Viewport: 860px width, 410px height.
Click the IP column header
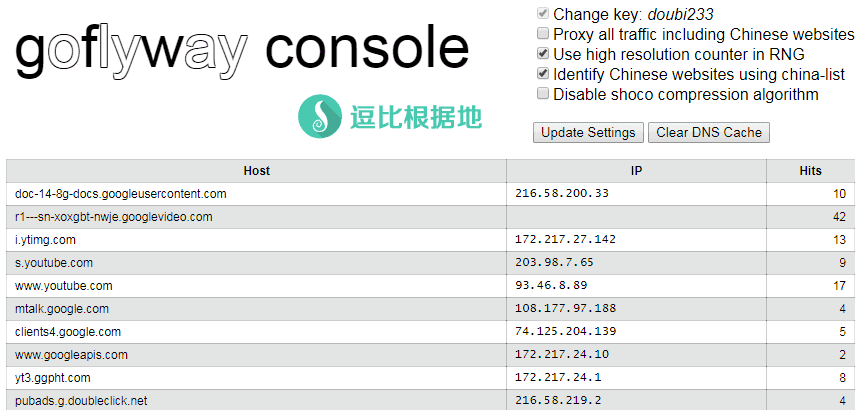tap(636, 171)
